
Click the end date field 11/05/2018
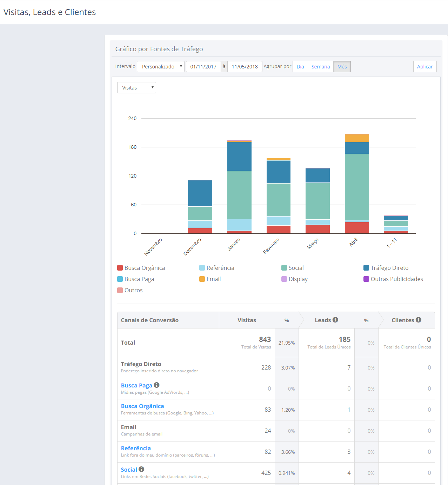point(245,67)
